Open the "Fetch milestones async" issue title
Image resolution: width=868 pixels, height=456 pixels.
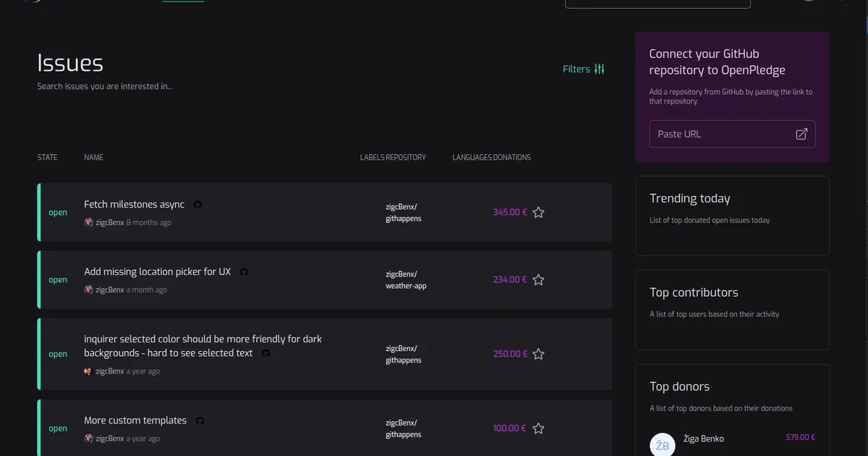134,205
